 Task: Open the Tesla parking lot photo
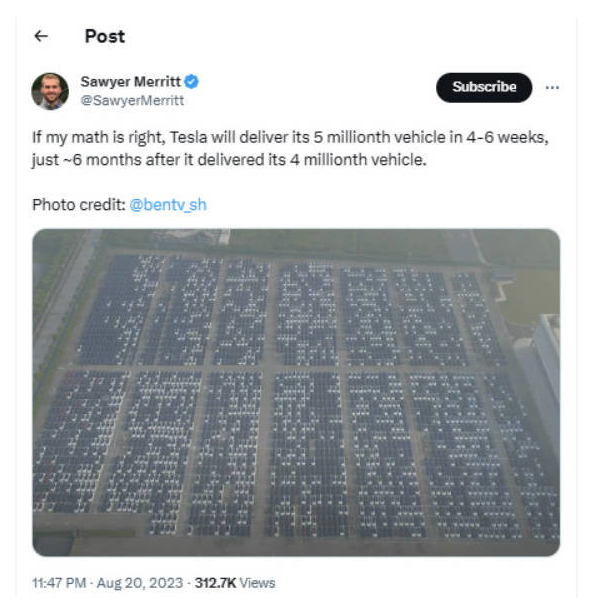(x=296, y=392)
